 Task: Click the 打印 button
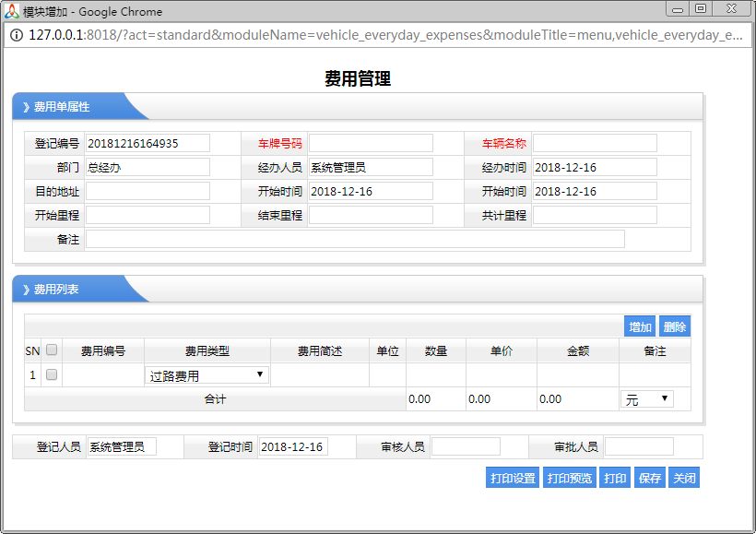click(614, 479)
